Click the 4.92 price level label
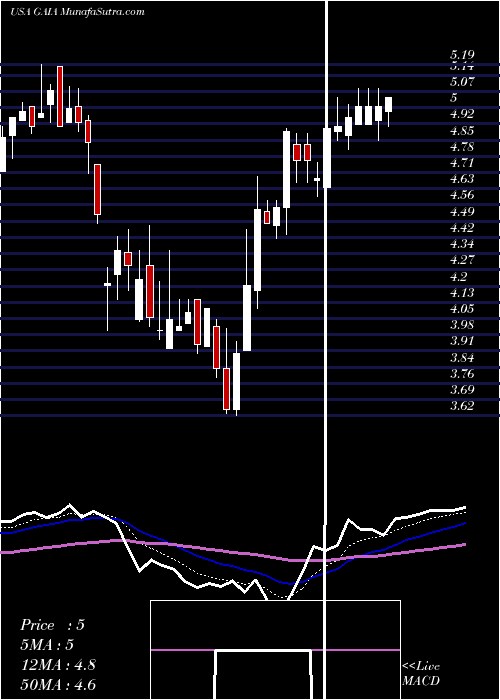The height and width of the screenshot is (700, 500). tap(462, 114)
